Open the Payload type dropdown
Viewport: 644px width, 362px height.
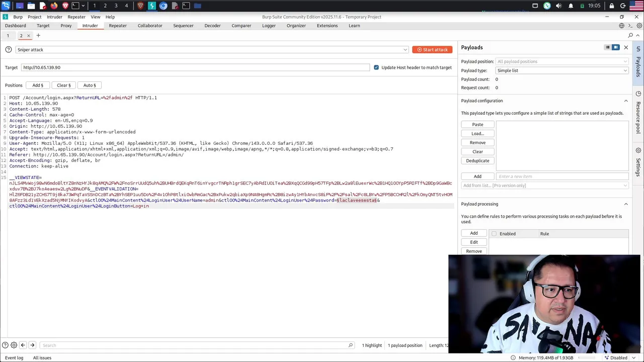pyautogui.click(x=562, y=70)
